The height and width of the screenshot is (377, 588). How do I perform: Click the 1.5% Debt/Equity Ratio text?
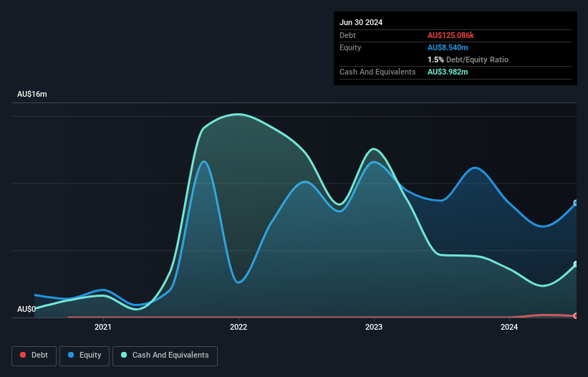click(x=468, y=59)
